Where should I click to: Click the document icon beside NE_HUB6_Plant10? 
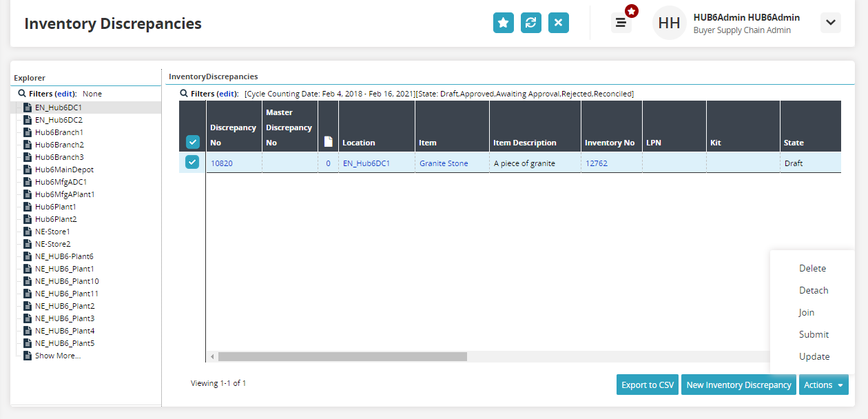point(28,281)
